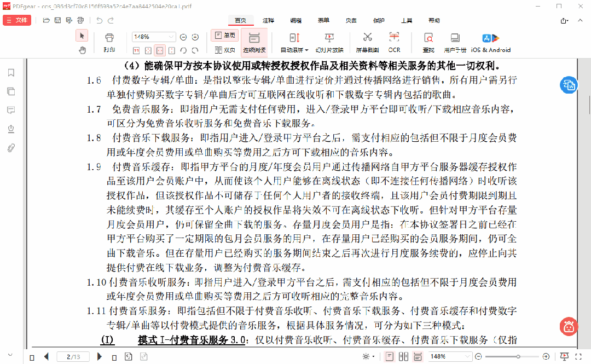Switch to the 页面 page tab
Screen dimensions: 591x364
pos(351,21)
